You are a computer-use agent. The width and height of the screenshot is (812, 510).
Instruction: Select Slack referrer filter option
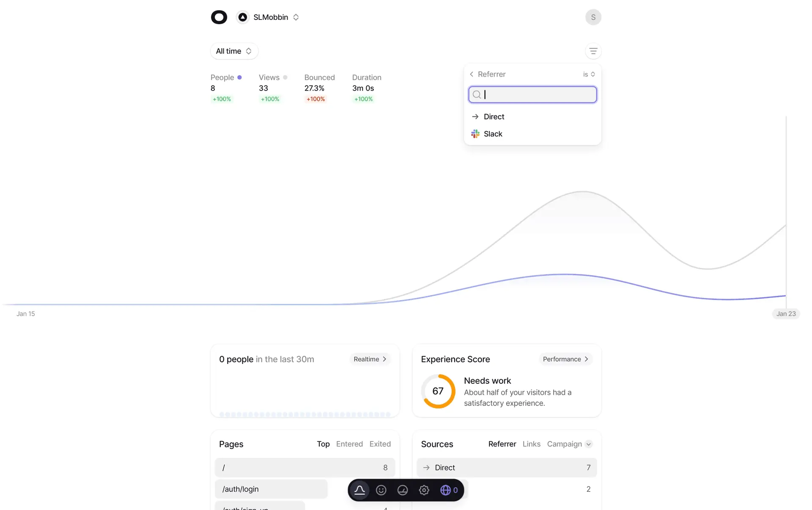coord(493,134)
